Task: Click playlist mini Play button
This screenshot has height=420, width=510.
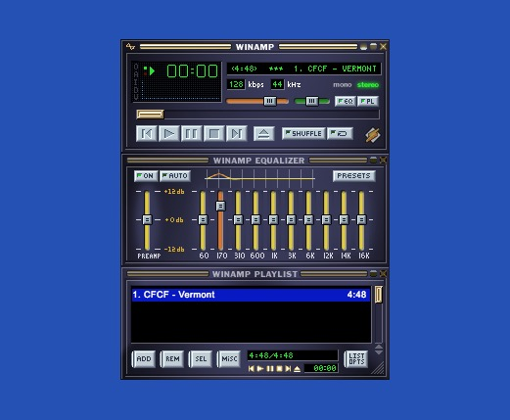Action: (x=260, y=369)
